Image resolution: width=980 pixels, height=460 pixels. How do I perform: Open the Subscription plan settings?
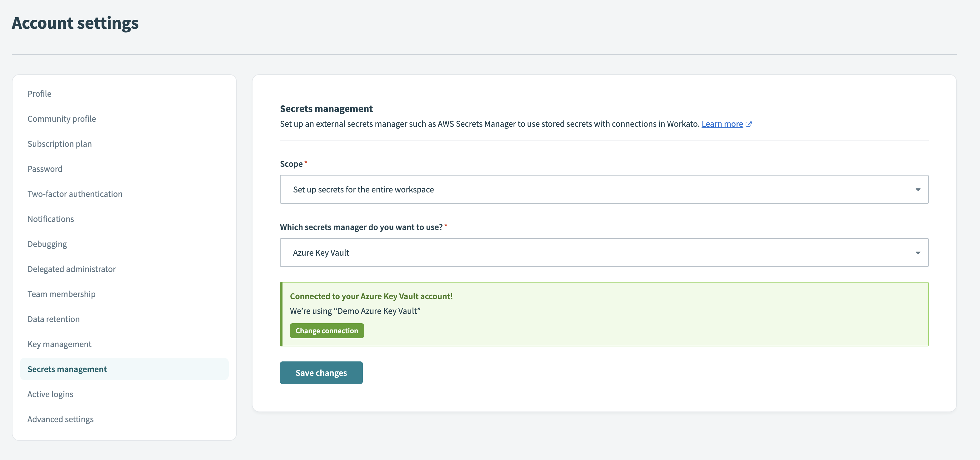coord(59,143)
